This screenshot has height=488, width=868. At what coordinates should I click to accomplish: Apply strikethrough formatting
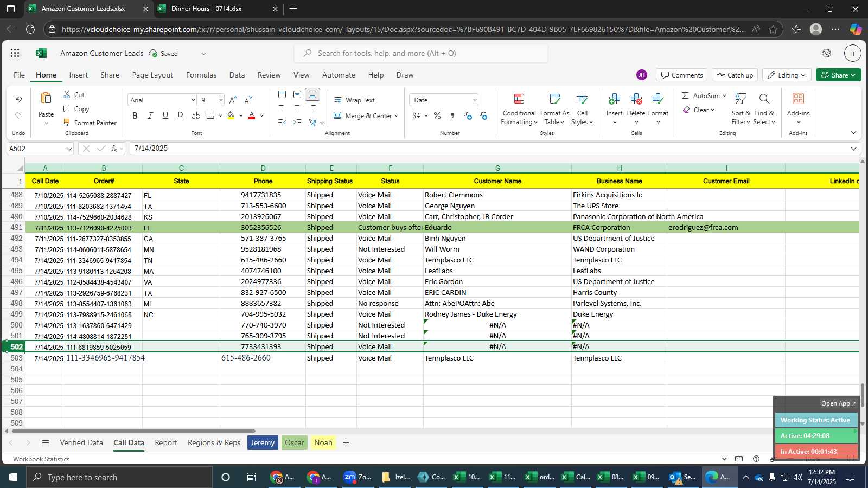[x=196, y=115]
